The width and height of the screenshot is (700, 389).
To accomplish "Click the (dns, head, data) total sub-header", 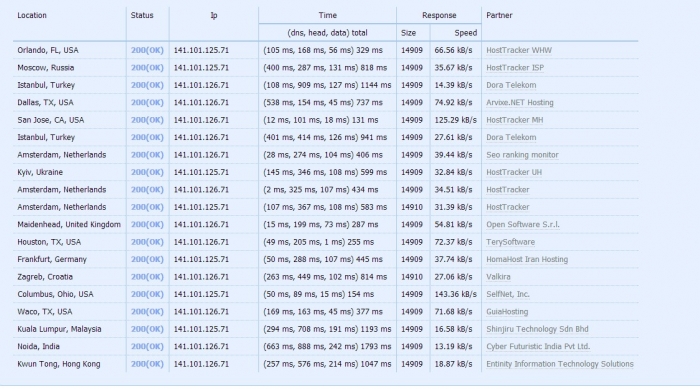I will [x=327, y=33].
